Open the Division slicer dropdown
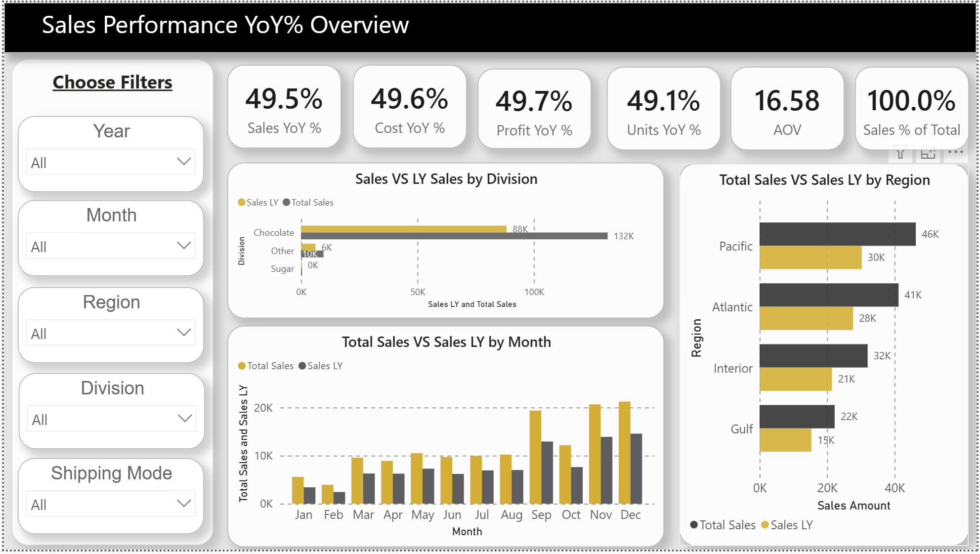 (184, 419)
